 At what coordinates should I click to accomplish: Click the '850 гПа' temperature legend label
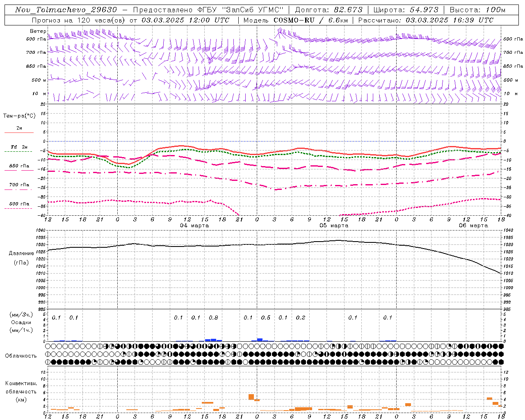pos(19,166)
